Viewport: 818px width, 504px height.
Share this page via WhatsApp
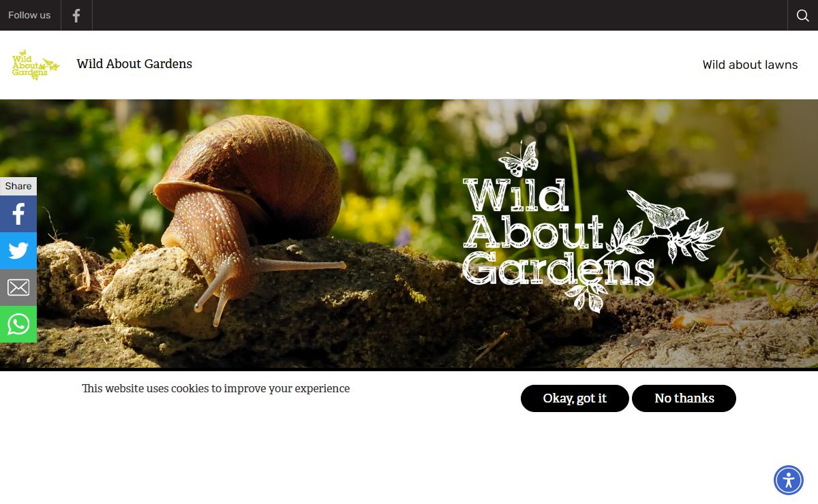pyautogui.click(x=18, y=324)
